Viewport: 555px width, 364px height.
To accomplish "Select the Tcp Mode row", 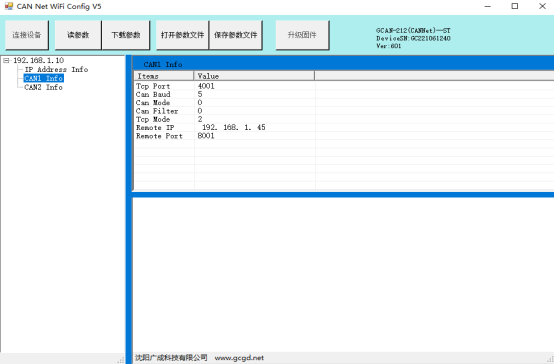I will pos(344,119).
